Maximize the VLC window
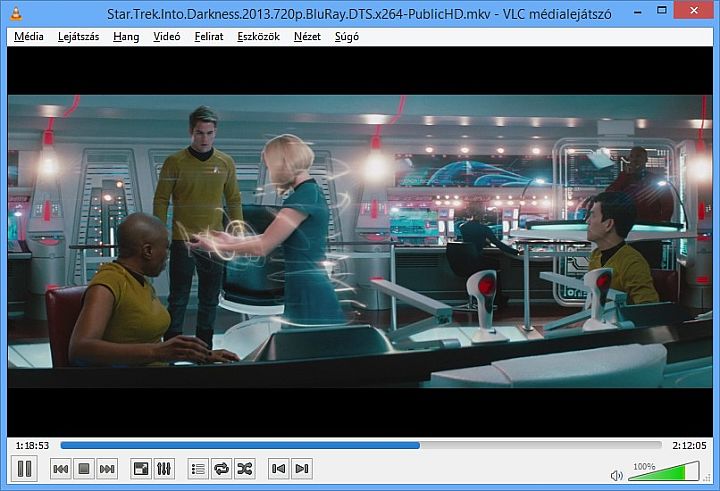Viewport: 720px width, 491px height. [x=662, y=10]
